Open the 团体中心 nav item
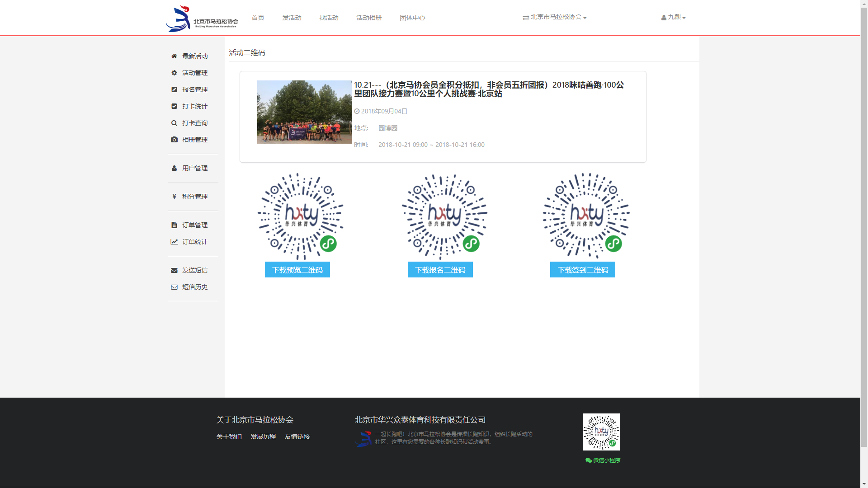868x488 pixels. pyautogui.click(x=412, y=18)
